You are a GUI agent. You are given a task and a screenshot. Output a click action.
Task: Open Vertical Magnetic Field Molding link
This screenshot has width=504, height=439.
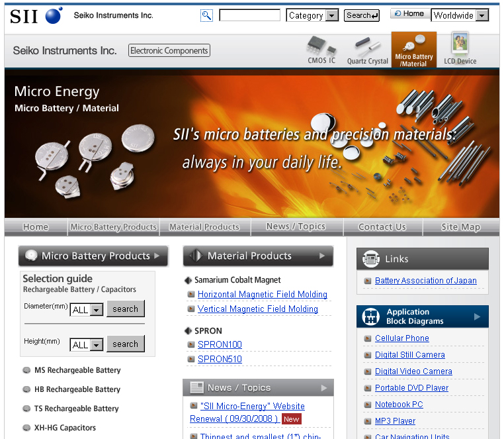click(258, 309)
